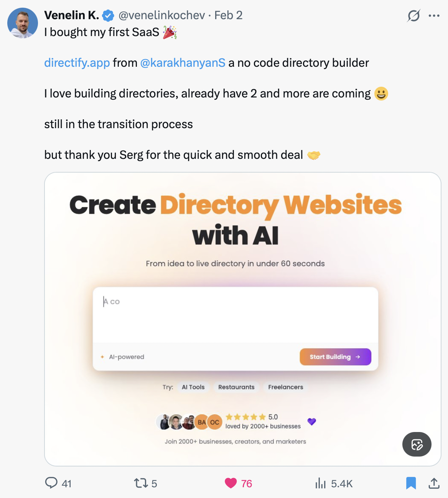Toggle the blue bookmark icon
The image size is (448, 498).
pos(411,483)
